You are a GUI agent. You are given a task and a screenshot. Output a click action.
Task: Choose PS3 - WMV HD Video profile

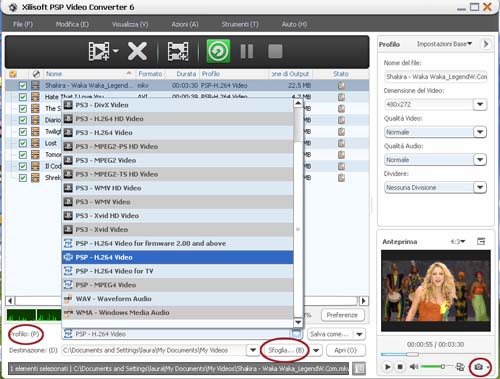click(177, 188)
